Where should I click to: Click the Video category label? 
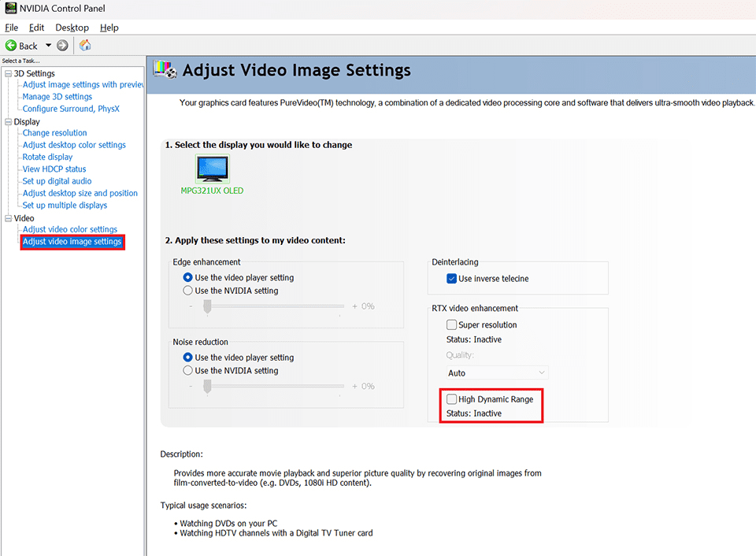24,218
